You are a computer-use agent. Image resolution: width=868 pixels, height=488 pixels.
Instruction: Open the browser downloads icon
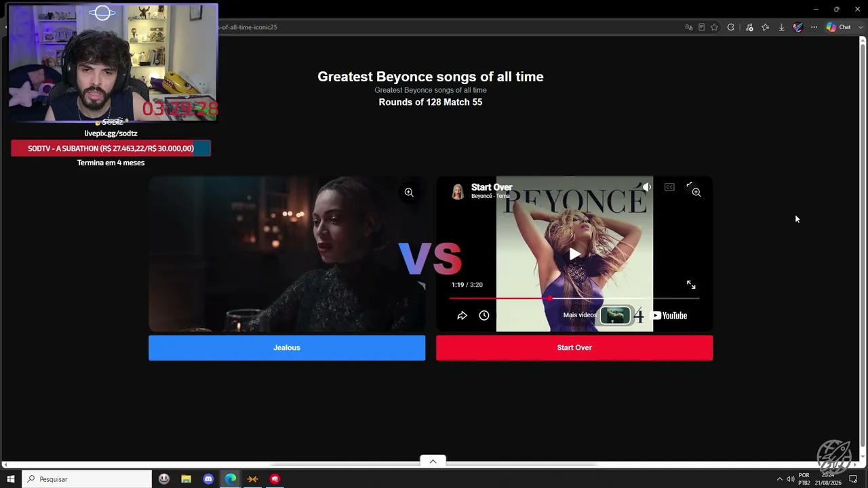(781, 27)
